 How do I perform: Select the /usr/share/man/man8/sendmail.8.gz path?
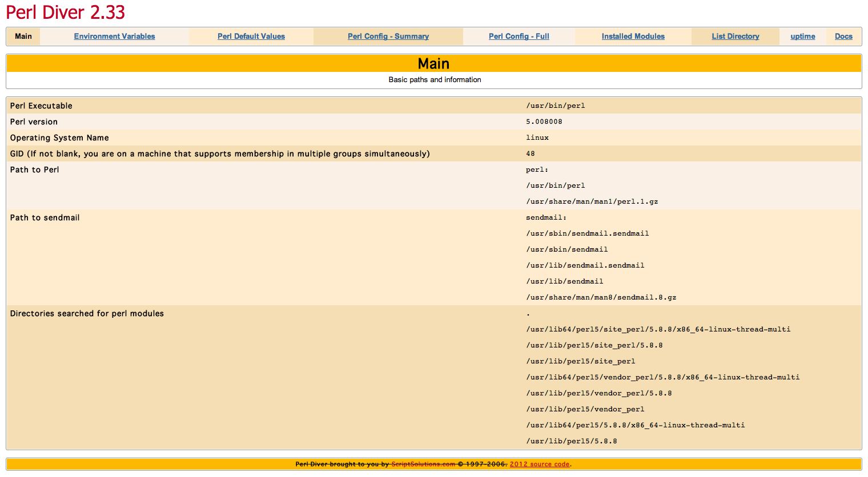click(601, 298)
